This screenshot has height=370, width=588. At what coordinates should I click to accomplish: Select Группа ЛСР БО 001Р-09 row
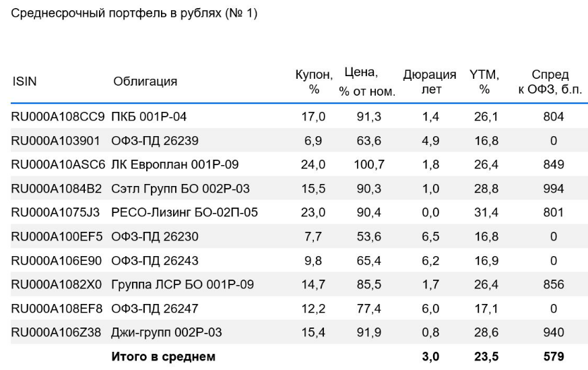299,284
